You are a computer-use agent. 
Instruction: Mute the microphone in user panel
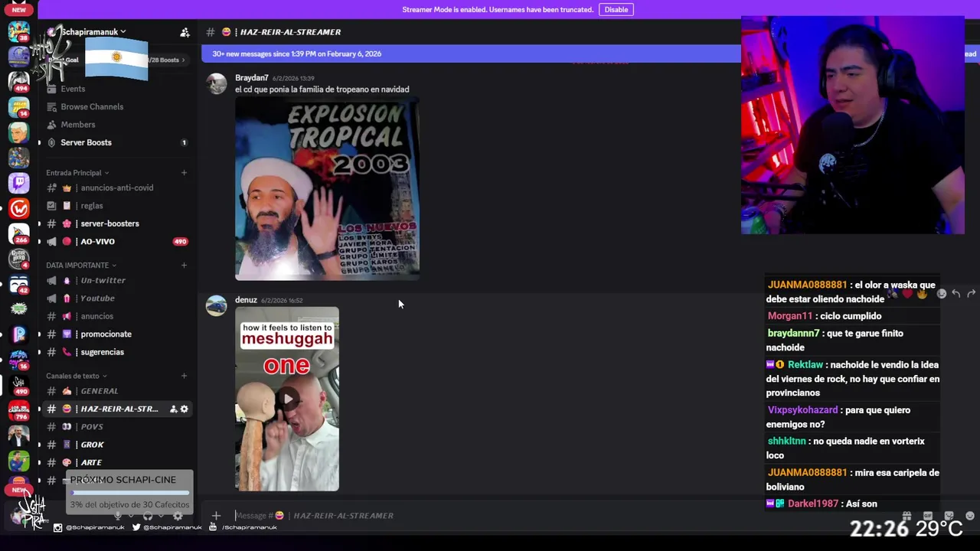(118, 516)
